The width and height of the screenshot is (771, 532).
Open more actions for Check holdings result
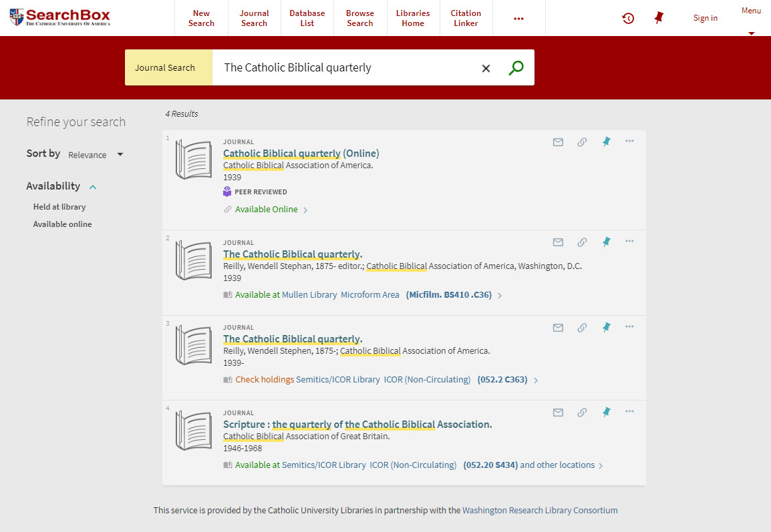click(629, 326)
